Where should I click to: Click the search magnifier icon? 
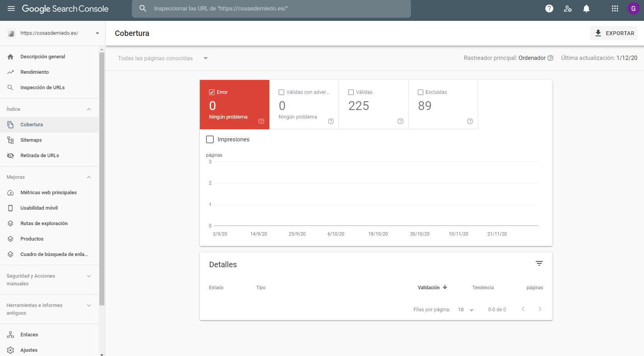143,8
